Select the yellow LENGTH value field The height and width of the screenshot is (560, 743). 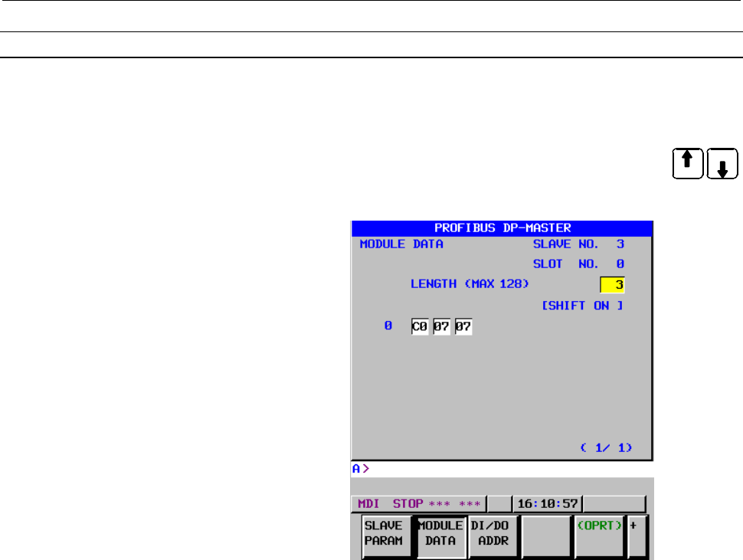613,285
